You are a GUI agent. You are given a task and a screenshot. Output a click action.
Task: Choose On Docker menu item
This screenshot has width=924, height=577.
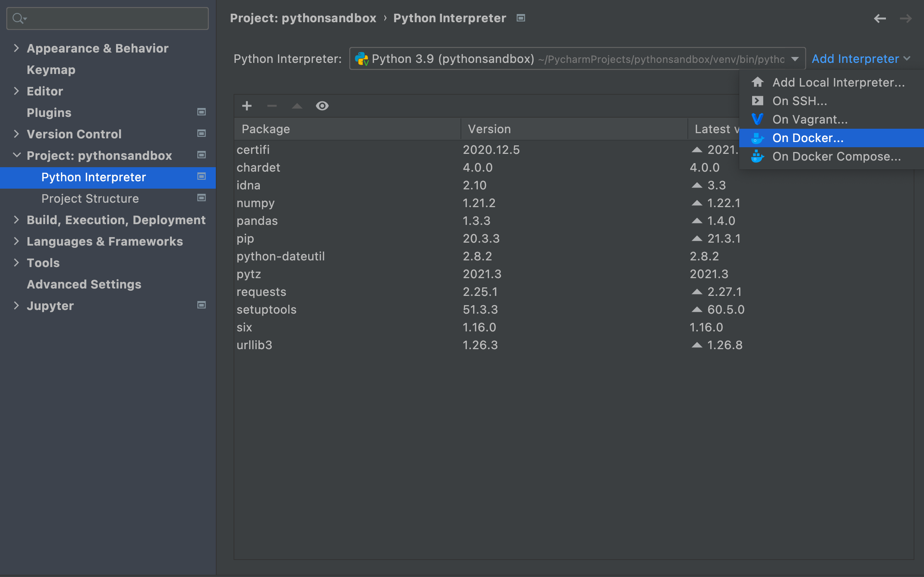[831, 138]
